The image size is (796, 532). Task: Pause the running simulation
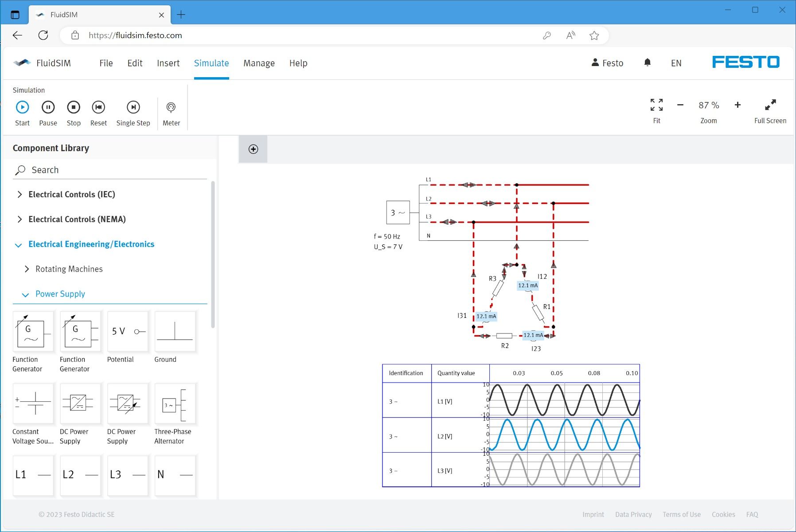(48, 107)
